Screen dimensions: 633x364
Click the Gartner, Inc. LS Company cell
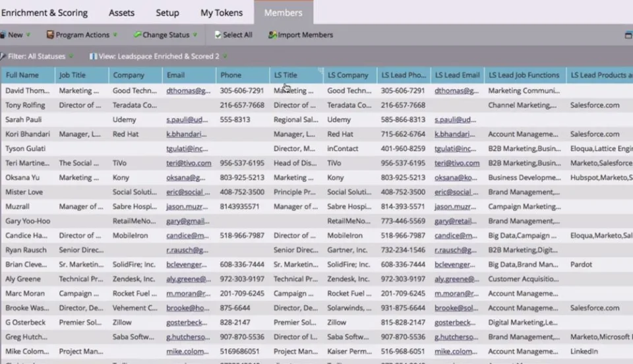(x=347, y=250)
